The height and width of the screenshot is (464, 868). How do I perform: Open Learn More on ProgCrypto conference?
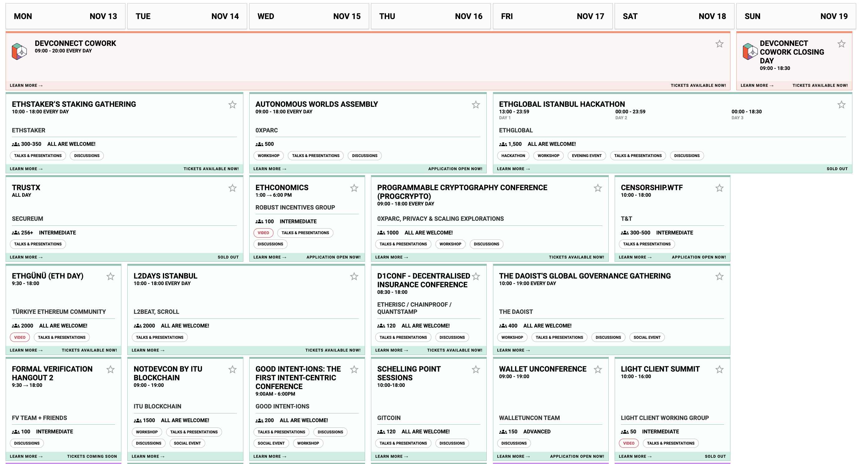391,257
